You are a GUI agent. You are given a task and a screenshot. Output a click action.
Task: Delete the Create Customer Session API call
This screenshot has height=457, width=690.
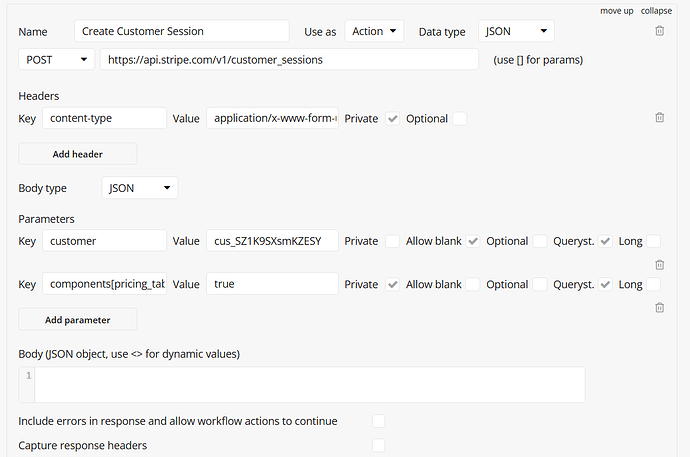pyautogui.click(x=659, y=31)
